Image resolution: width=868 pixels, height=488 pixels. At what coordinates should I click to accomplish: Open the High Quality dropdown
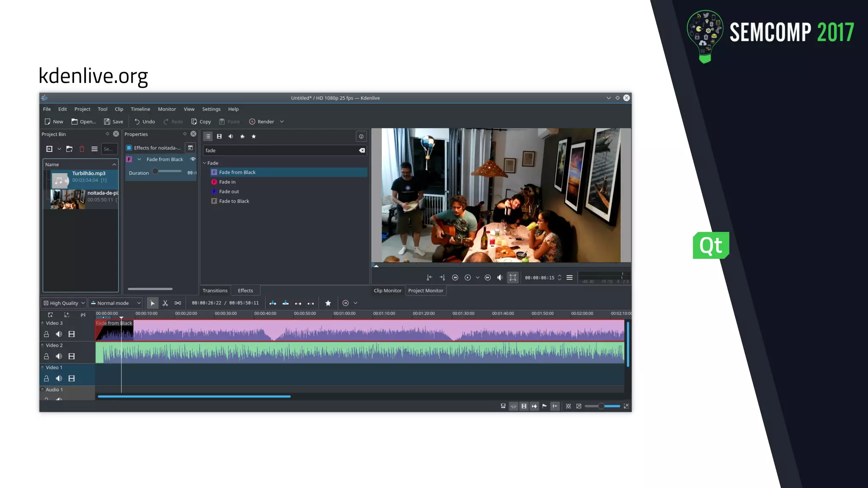64,303
